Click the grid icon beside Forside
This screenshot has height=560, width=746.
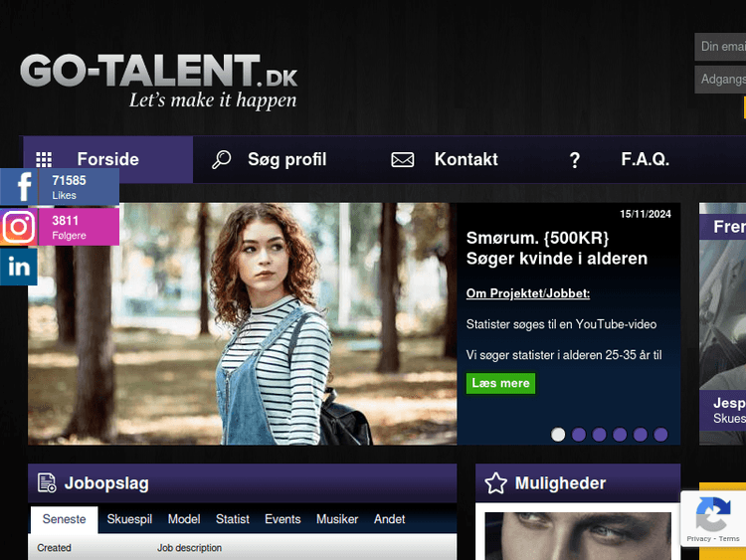coord(44,159)
